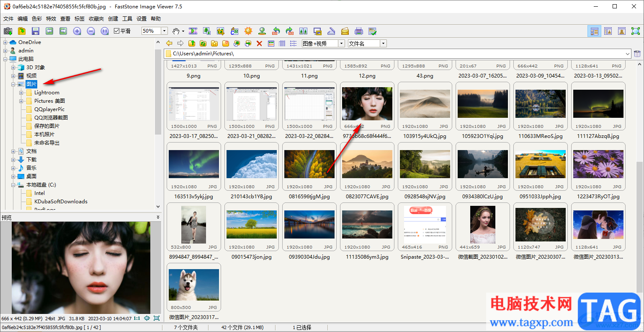Select the Lightroom folder in tree

pos(46,93)
